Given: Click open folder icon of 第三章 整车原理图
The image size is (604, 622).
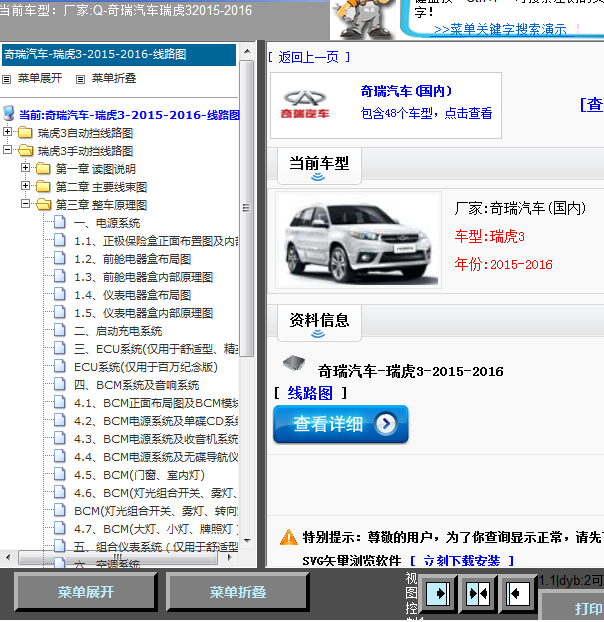Looking at the screenshot, I should pos(44,204).
